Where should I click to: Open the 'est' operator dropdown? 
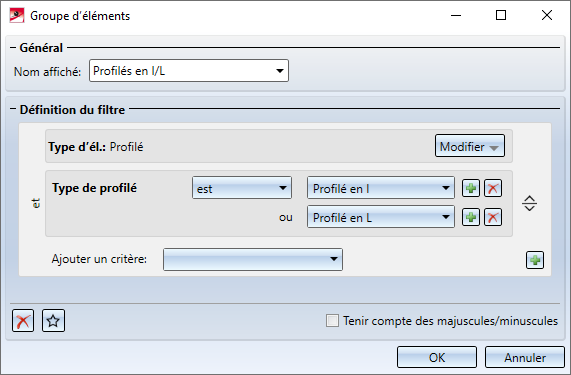[x=242, y=188]
